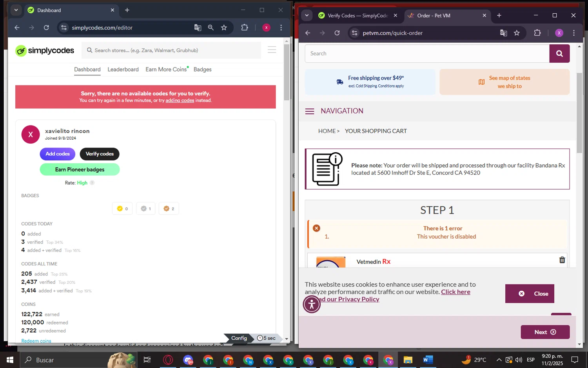The height and width of the screenshot is (368, 588).
Task: Open Chrome menu in Pet VM window
Action: click(x=574, y=33)
